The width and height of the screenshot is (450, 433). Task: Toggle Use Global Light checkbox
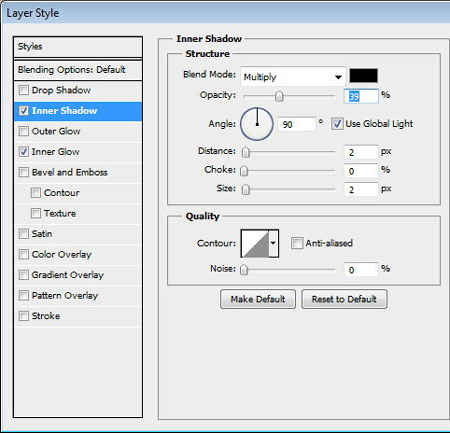pos(337,124)
